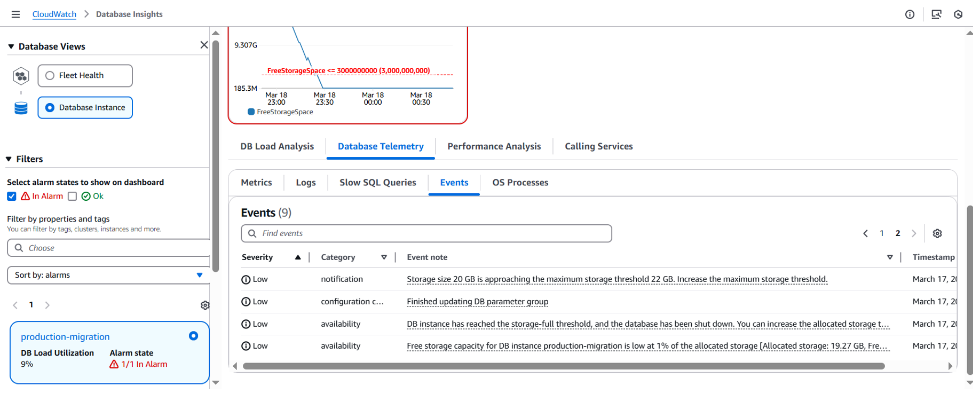Click the hexagon settings icon in the top bar
Image resolution: width=980 pixels, height=393 pixels.
pos(958,14)
